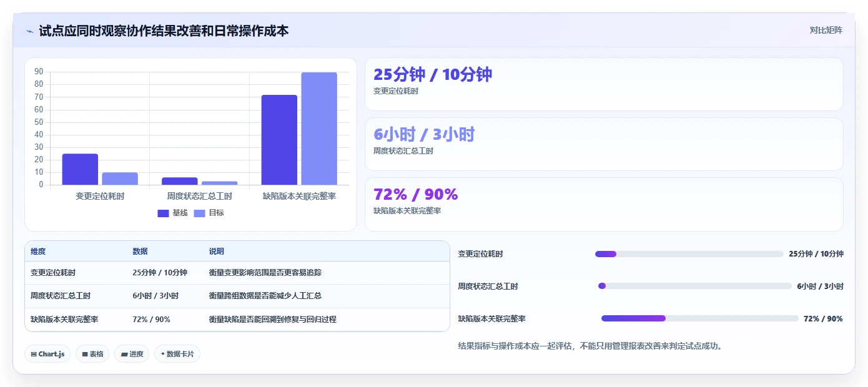This screenshot has width=868, height=387.
Task: Click 衡量缺陷是否能回溯到修复与回归过程 description cell
Action: (273, 319)
